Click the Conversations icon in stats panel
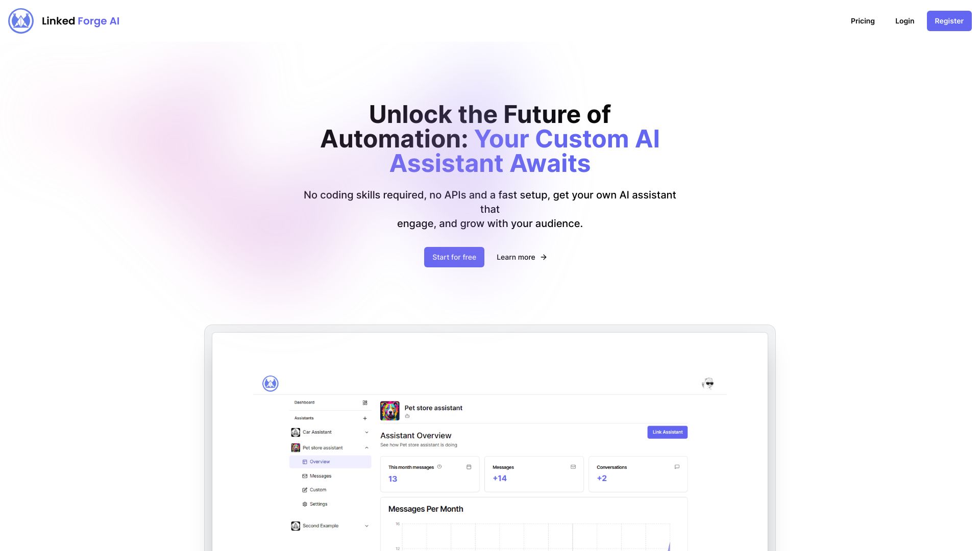Screen dimensions: 980x551 pos(677,467)
